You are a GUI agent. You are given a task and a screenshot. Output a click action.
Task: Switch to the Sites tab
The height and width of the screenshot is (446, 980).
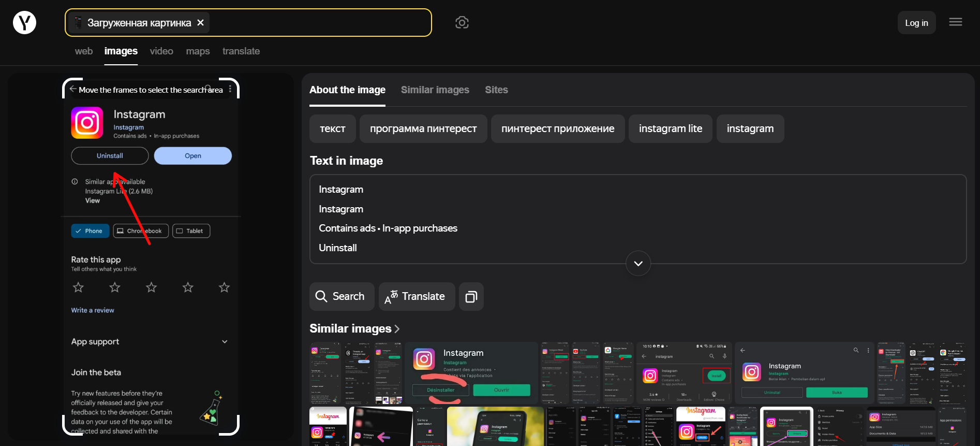(x=496, y=90)
